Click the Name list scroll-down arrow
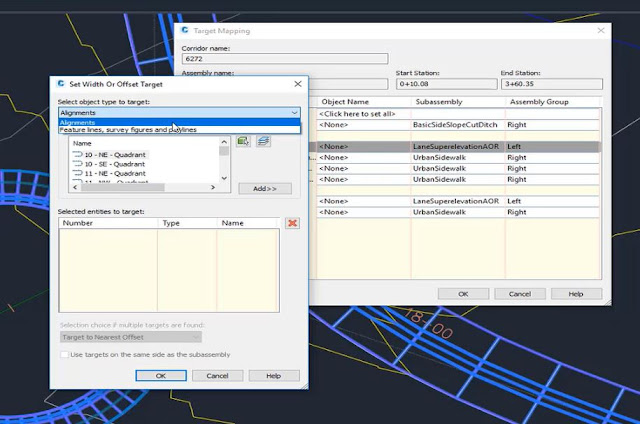Screen dimensions: 640x424 [224, 178]
